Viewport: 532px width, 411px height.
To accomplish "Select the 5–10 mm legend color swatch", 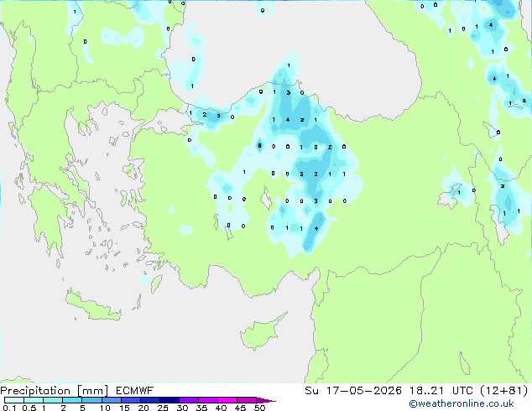I will pos(92,400).
